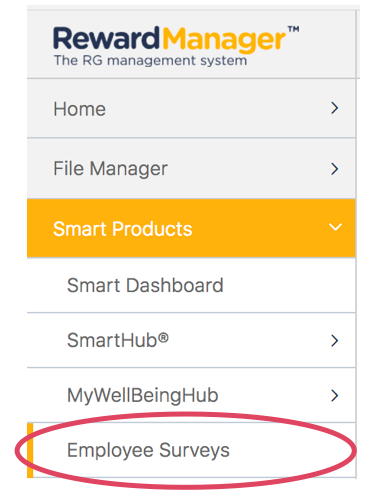Expand the File Manager chevron arrow

[335, 169]
